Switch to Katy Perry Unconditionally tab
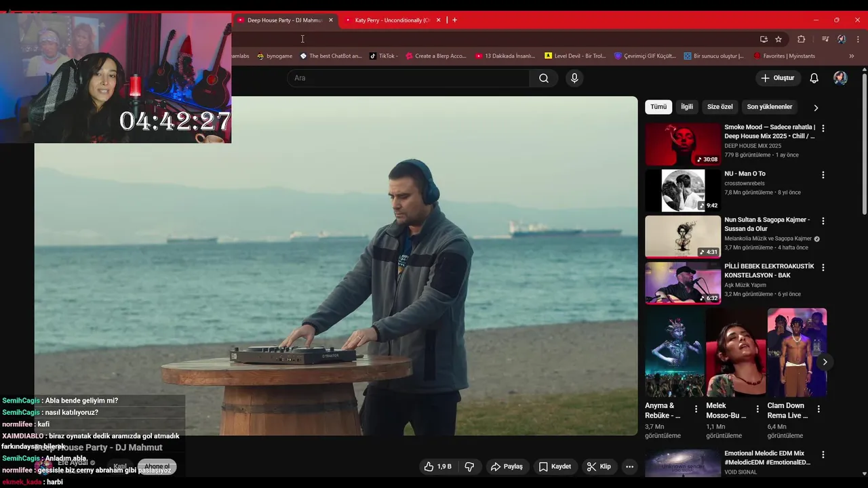The height and width of the screenshot is (488, 868). 392,20
